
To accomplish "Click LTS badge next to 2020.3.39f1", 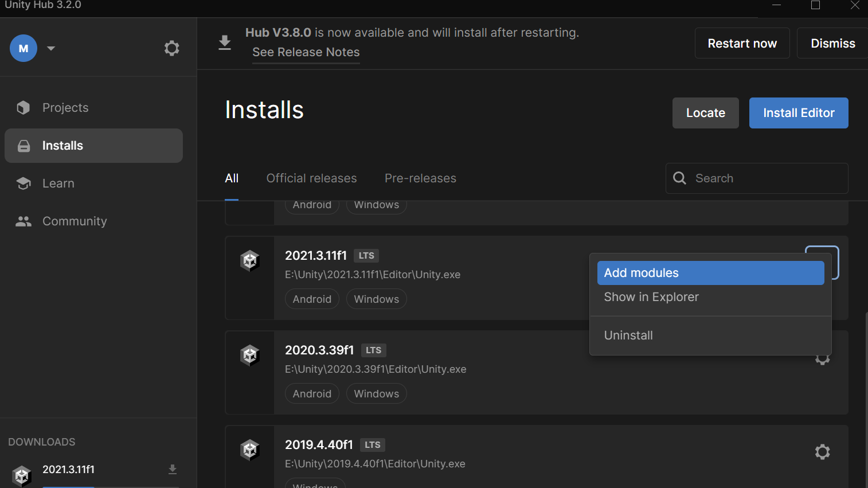I will (x=373, y=350).
